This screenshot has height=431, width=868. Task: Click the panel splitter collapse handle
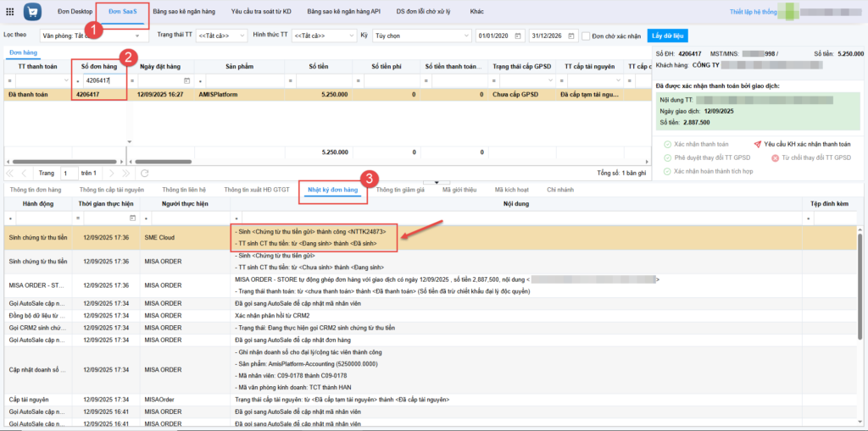coord(437,181)
